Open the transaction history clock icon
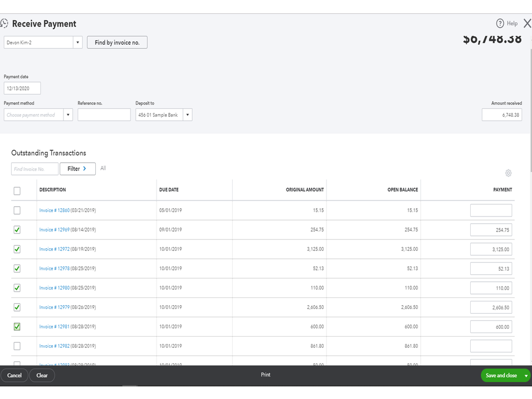This screenshot has height=399, width=532. [4, 23]
